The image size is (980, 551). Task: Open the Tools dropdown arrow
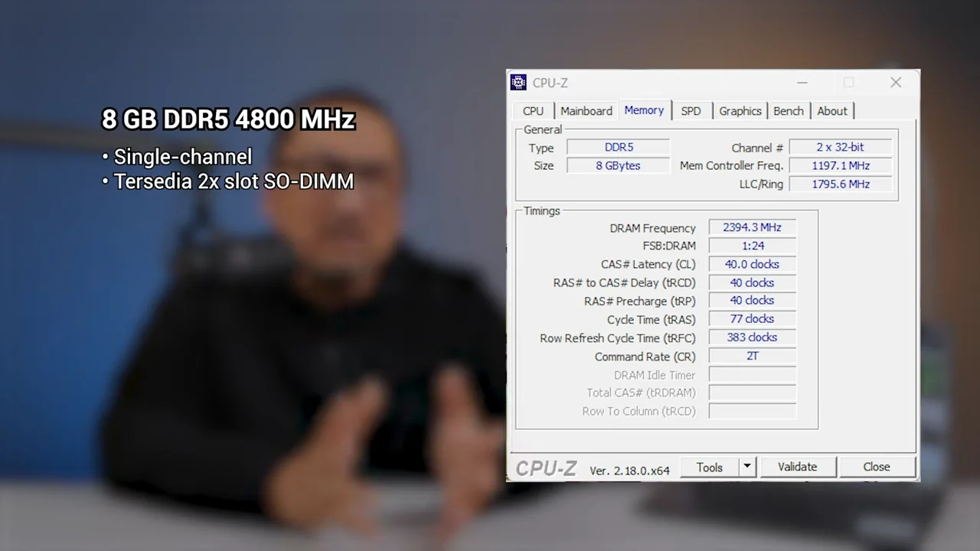click(746, 467)
